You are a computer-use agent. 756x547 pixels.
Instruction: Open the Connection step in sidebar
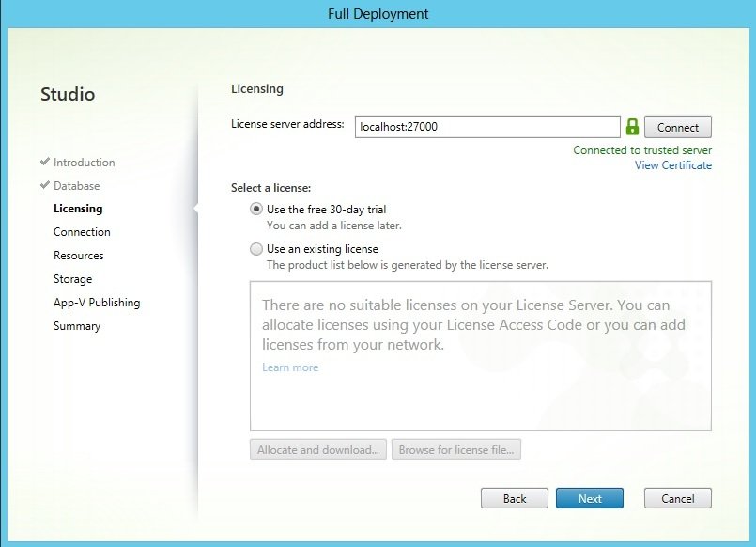(82, 232)
